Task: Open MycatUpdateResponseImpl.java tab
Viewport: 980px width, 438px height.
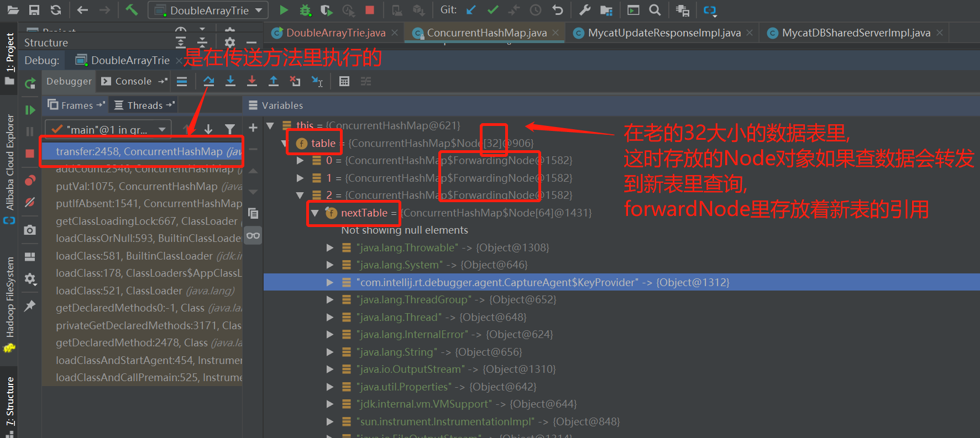Action: point(664,33)
